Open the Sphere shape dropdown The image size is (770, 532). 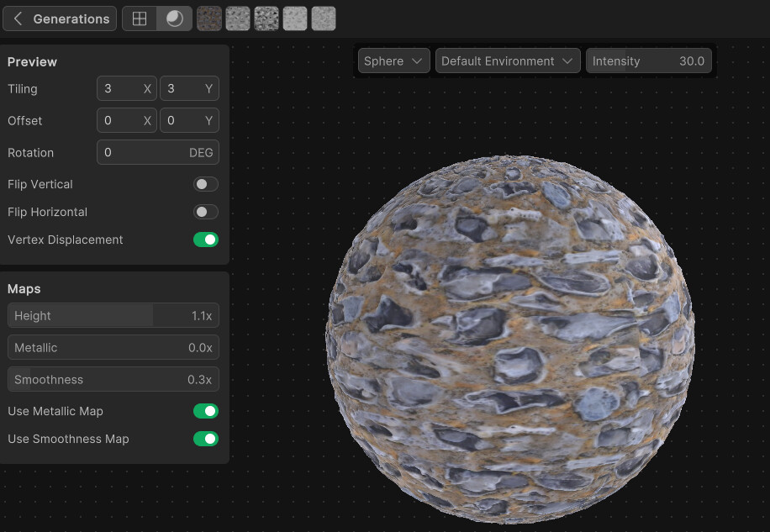pos(393,61)
